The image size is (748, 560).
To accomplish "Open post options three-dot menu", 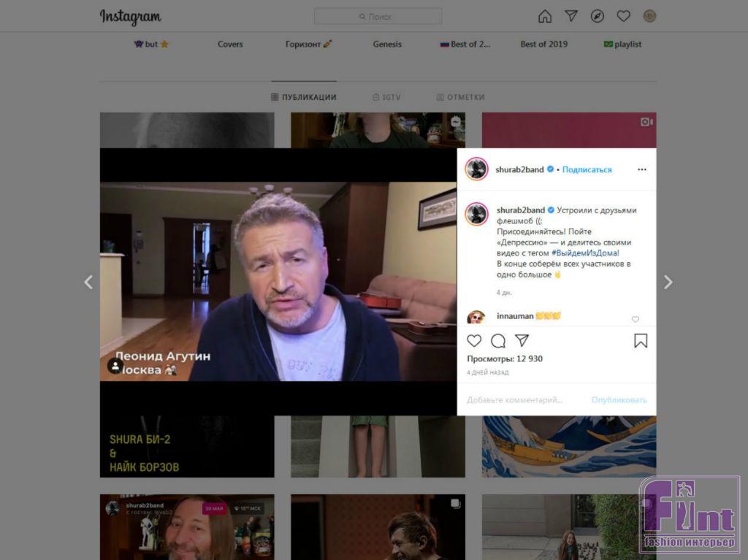I will pyautogui.click(x=641, y=169).
